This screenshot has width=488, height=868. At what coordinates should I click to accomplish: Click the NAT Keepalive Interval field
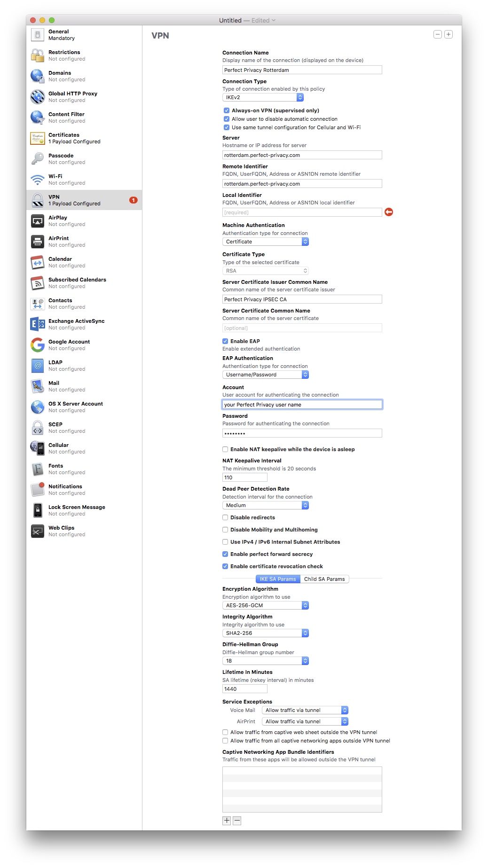coord(245,477)
